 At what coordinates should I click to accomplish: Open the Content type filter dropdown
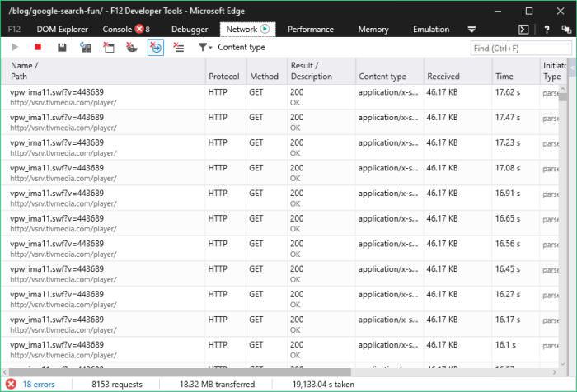click(232, 47)
